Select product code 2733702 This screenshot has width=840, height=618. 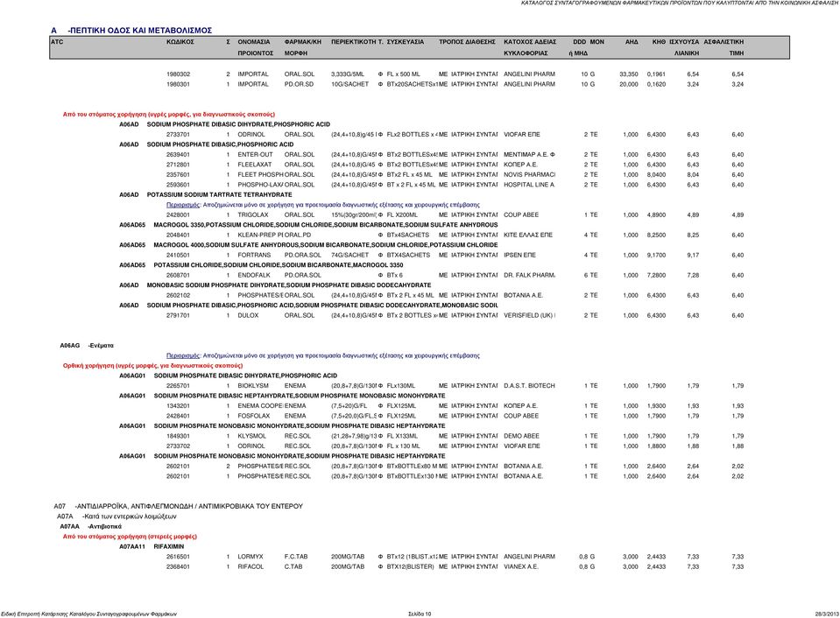178,446
